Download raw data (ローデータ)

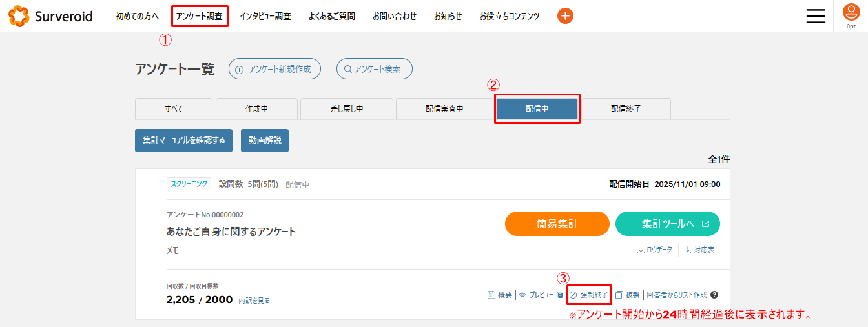tap(654, 250)
